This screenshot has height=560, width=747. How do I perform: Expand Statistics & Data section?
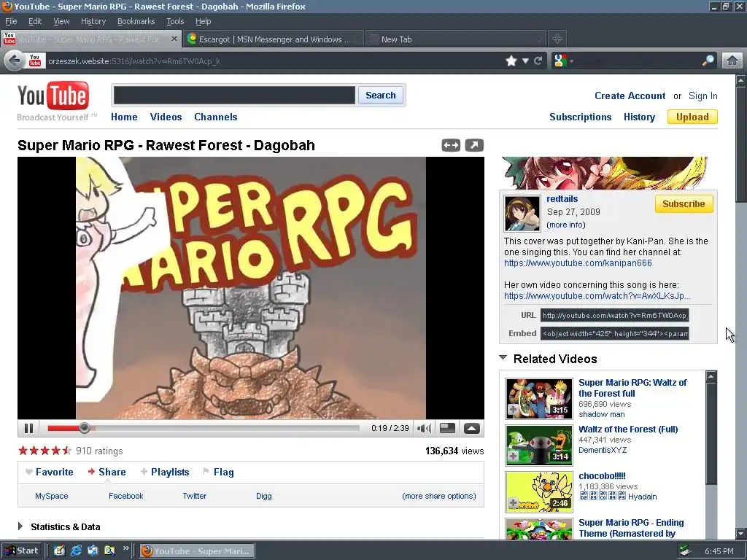(20, 526)
